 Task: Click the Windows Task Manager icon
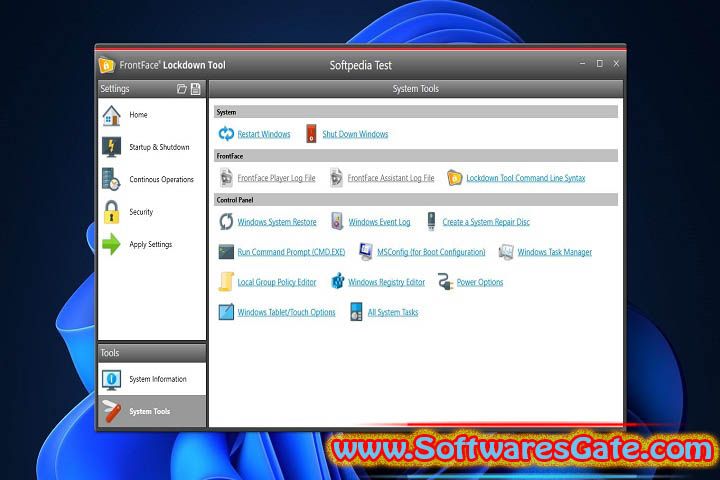coord(506,252)
